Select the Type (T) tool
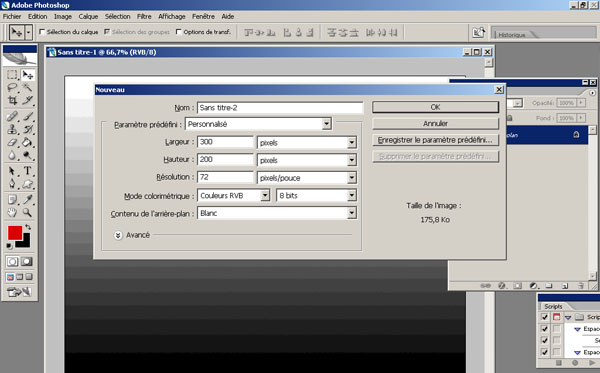600x373 pixels. click(28, 171)
